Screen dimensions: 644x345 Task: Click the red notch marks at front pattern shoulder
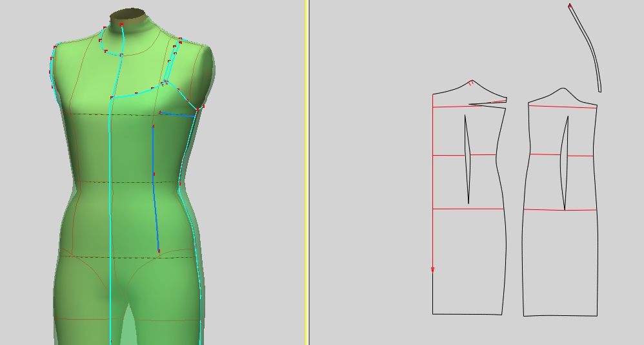[471, 83]
